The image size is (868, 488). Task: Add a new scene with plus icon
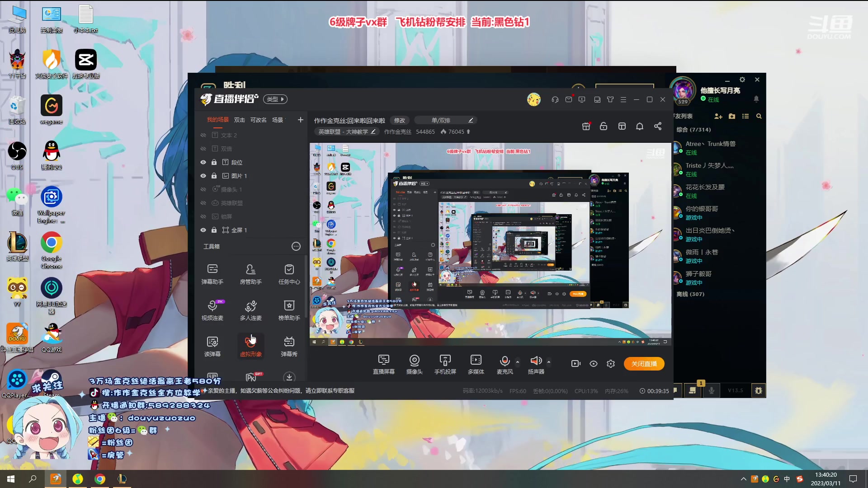[x=300, y=120]
